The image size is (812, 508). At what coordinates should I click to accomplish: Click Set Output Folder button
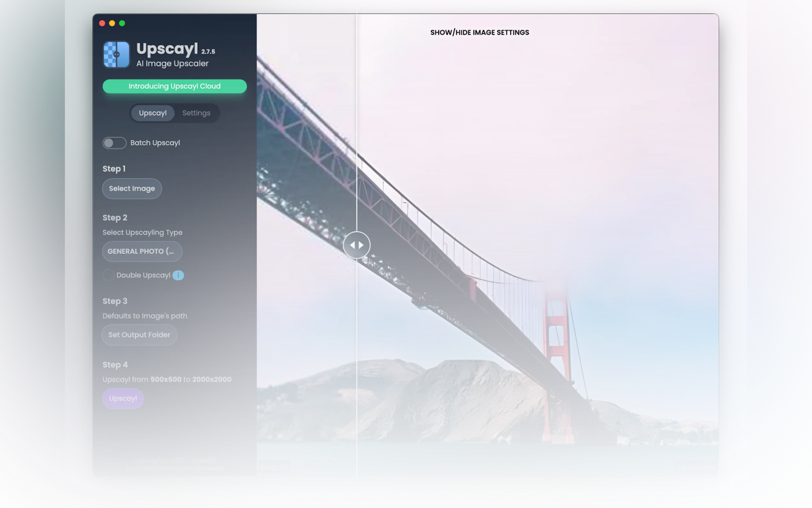(x=139, y=335)
